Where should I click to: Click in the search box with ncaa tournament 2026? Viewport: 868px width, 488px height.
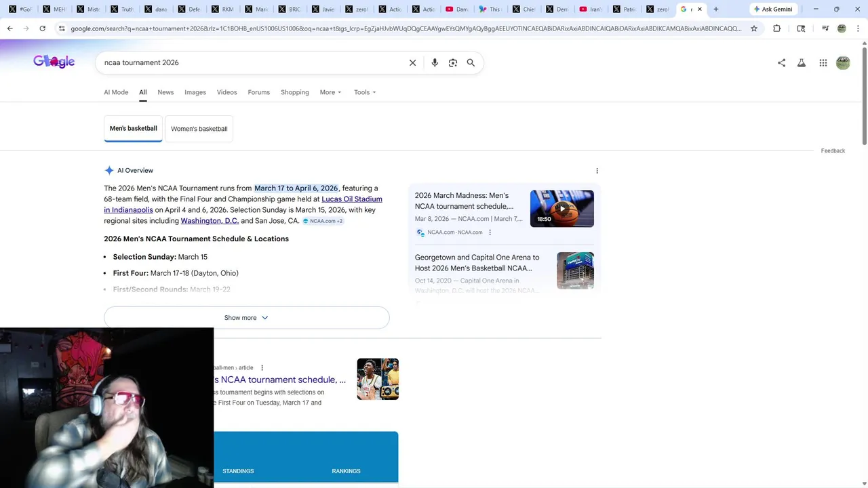(x=251, y=62)
